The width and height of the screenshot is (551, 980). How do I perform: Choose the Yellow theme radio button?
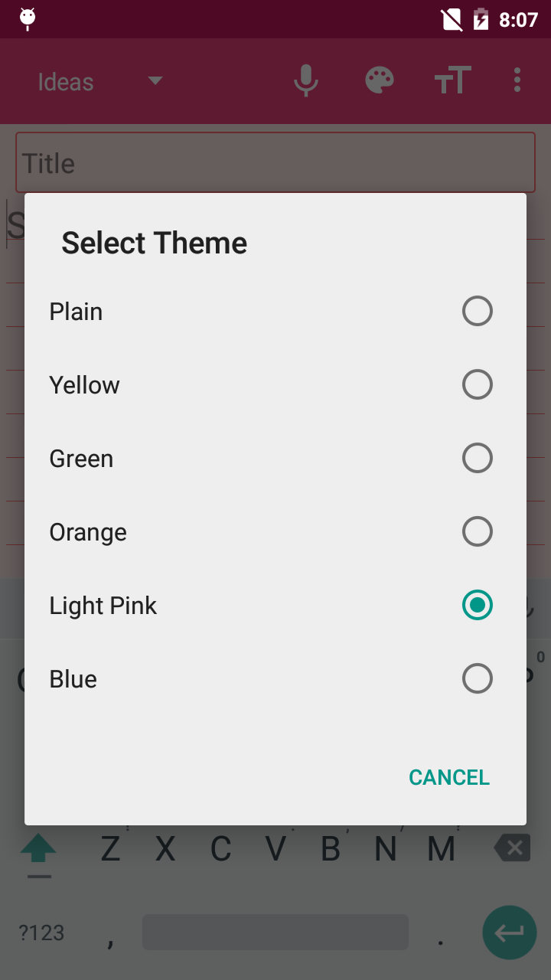[477, 385]
